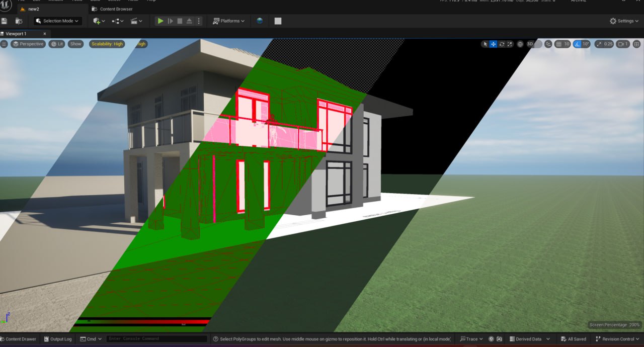The image size is (644, 347).
Task: Click the Screen Percentage: 200% label
Action: coord(615,325)
